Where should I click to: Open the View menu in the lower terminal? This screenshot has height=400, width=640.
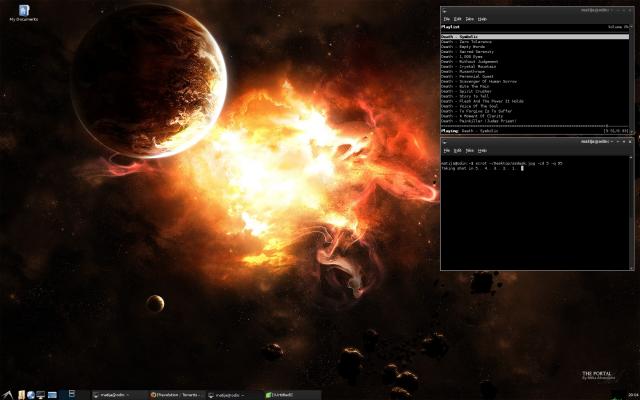click(470, 150)
